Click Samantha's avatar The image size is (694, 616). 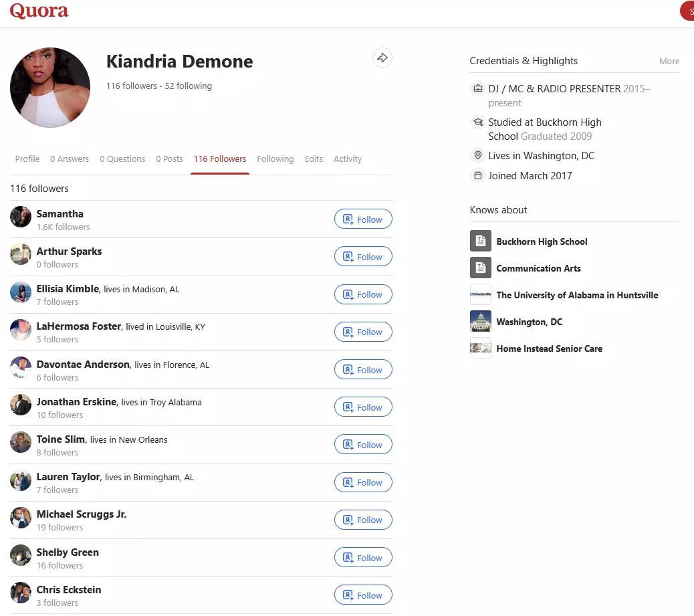(21, 217)
